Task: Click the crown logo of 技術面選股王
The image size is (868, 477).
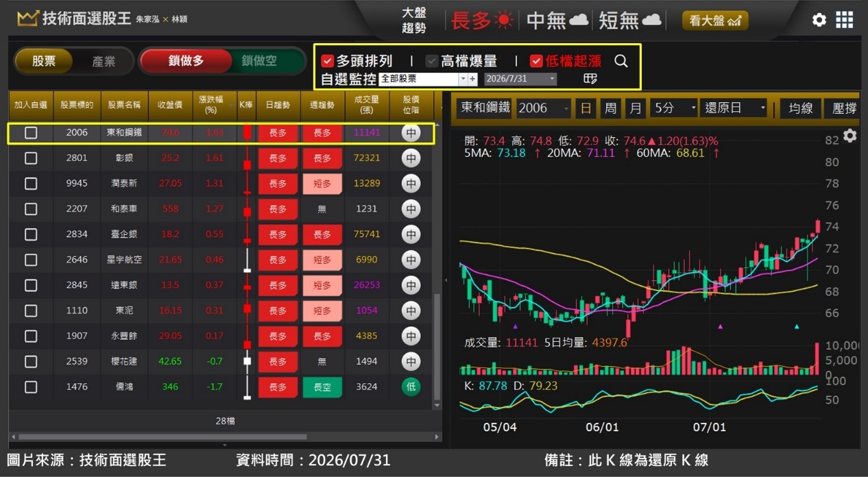Action: point(27,19)
